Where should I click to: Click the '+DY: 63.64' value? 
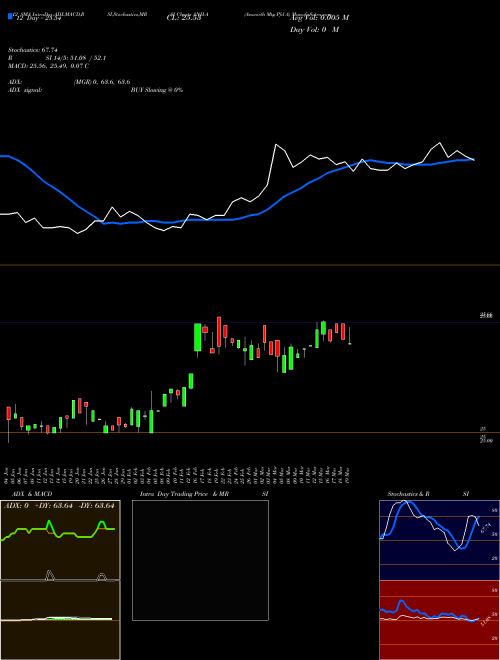pos(54,506)
